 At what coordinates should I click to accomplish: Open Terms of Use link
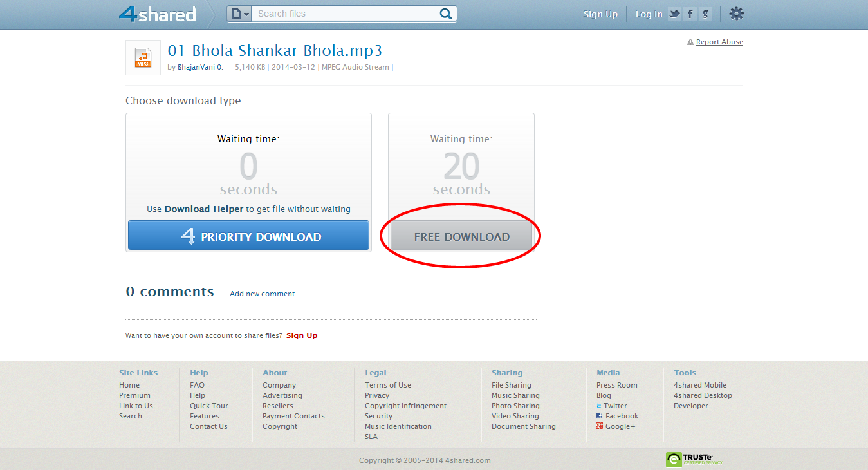pyautogui.click(x=388, y=385)
